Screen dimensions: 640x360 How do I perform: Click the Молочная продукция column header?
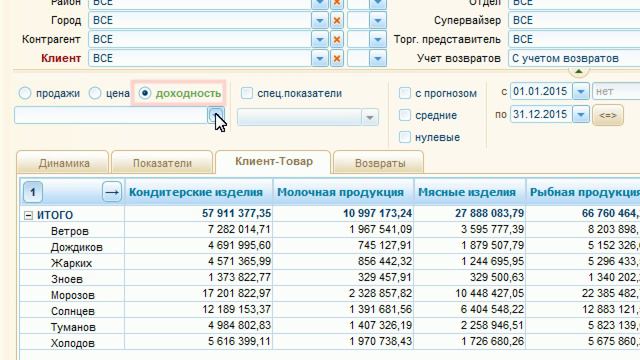[x=343, y=192]
